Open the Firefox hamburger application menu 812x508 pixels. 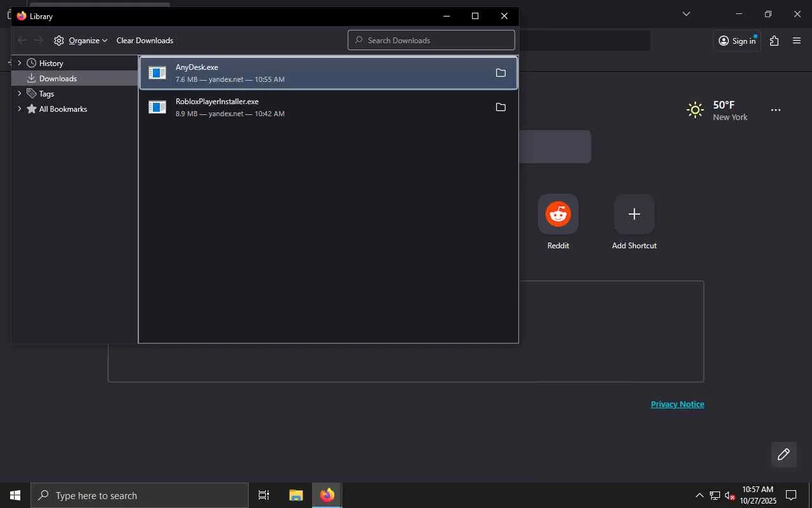click(x=797, y=41)
